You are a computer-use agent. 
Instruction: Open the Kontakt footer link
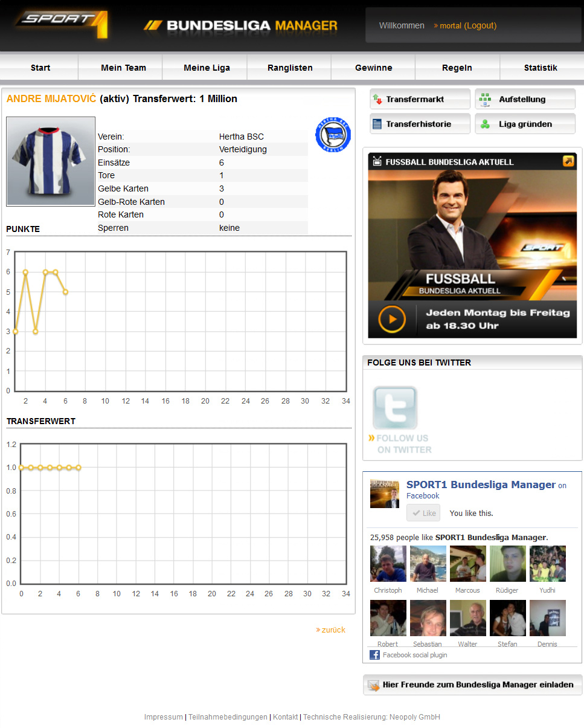tap(285, 717)
